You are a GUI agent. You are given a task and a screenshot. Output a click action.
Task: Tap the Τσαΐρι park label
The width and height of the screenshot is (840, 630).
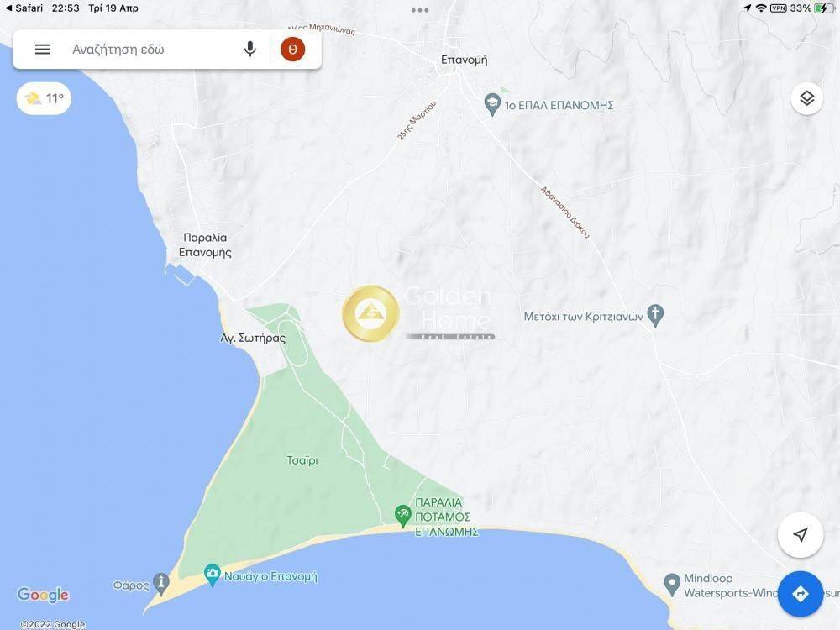point(302,460)
